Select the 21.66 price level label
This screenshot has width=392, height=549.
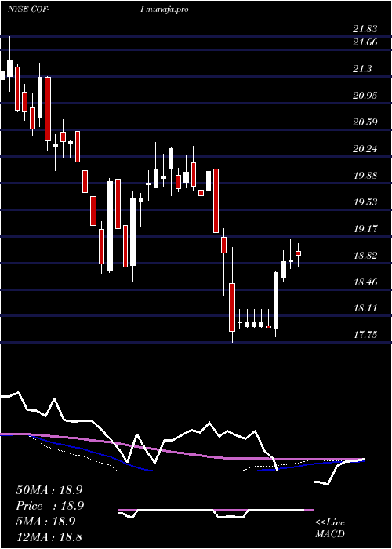[365, 42]
